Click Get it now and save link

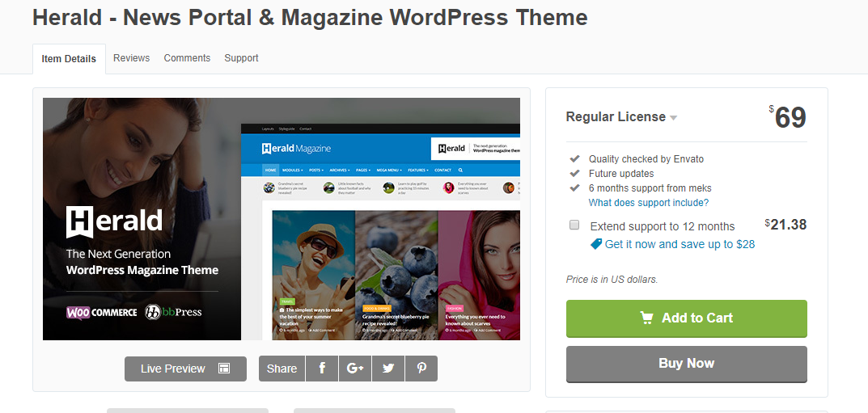click(680, 244)
